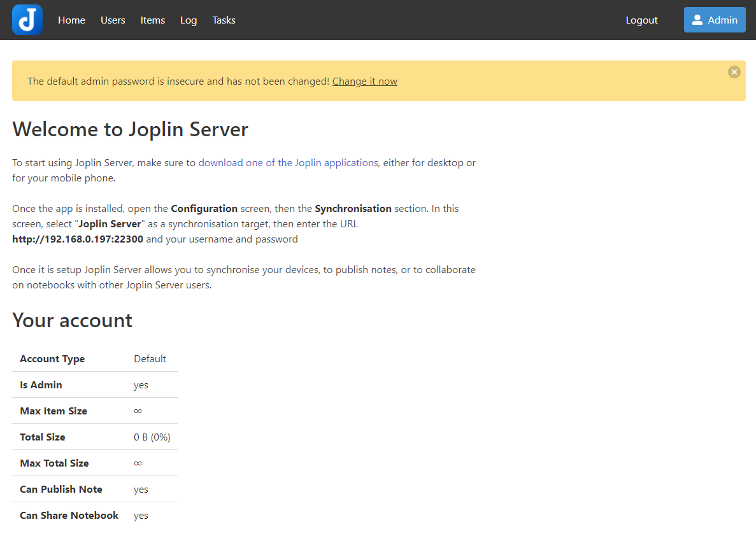The width and height of the screenshot is (756, 543).
Task: Click the Welcome to Joplin Server heading
Action: pos(129,129)
